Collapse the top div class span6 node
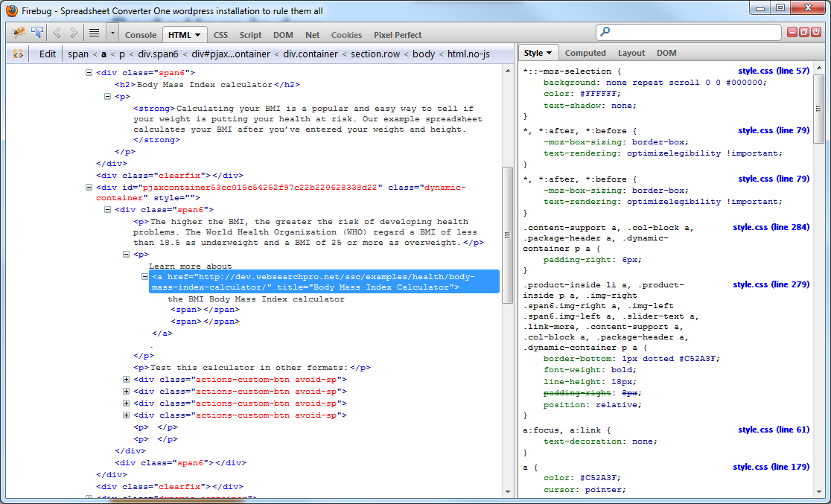The height and width of the screenshot is (504, 831). click(89, 73)
